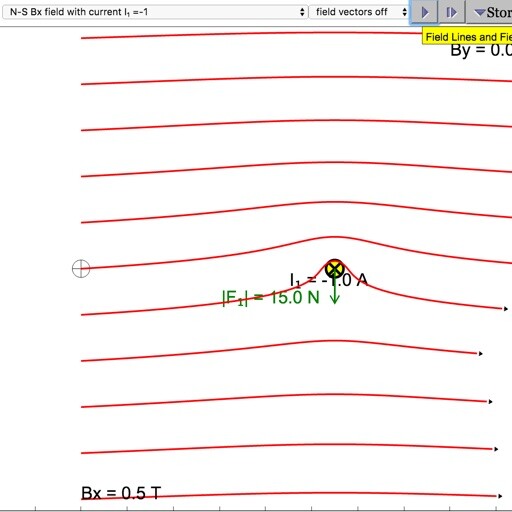Click arrowhead ending the shortest field line
This screenshot has height=512, width=512.
click(x=480, y=354)
